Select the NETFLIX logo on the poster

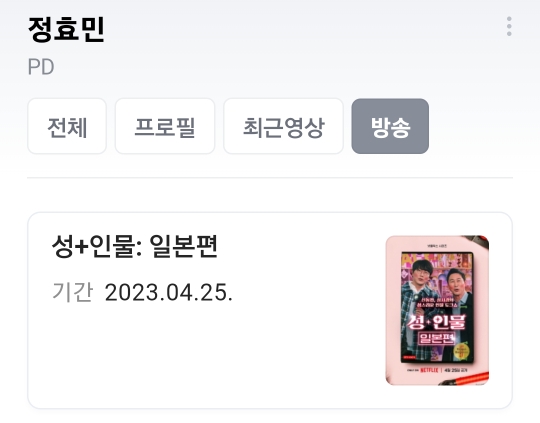point(429,370)
